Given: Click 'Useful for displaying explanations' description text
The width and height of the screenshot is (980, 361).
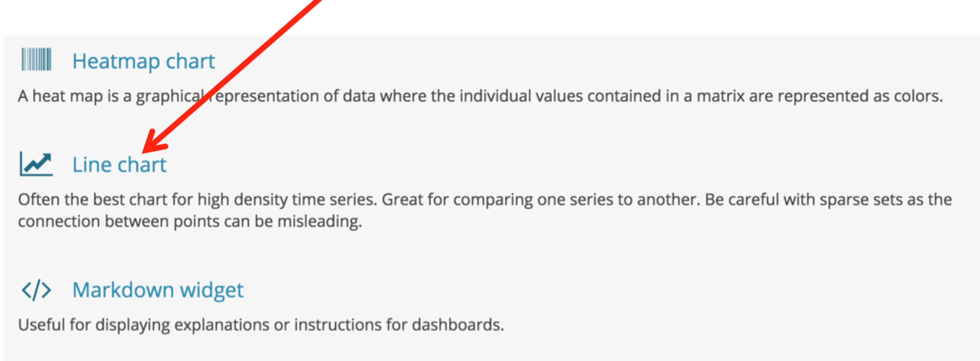Looking at the screenshot, I should coord(261,325).
